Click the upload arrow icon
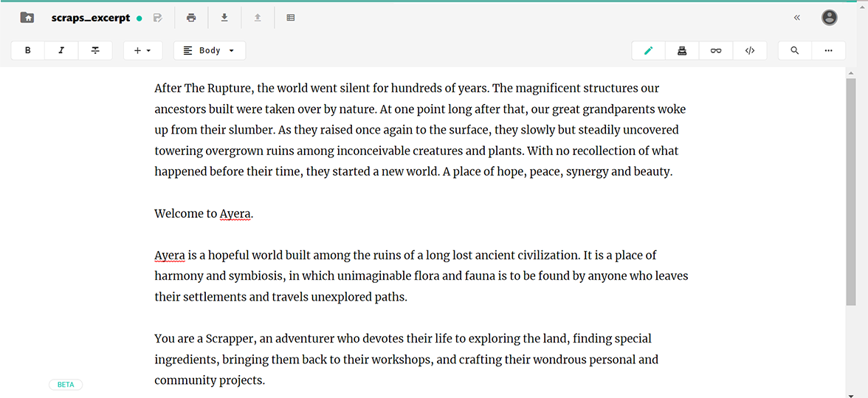The height and width of the screenshot is (398, 868). pyautogui.click(x=258, y=18)
